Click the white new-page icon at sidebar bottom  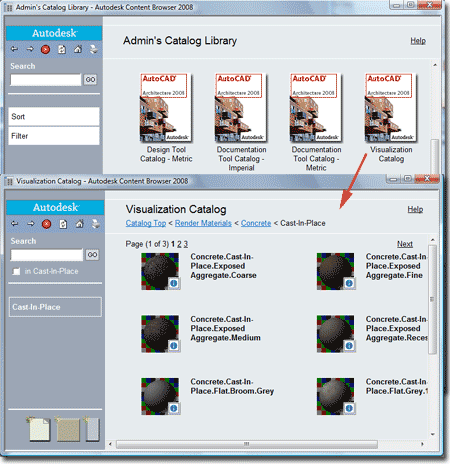pos(39,429)
